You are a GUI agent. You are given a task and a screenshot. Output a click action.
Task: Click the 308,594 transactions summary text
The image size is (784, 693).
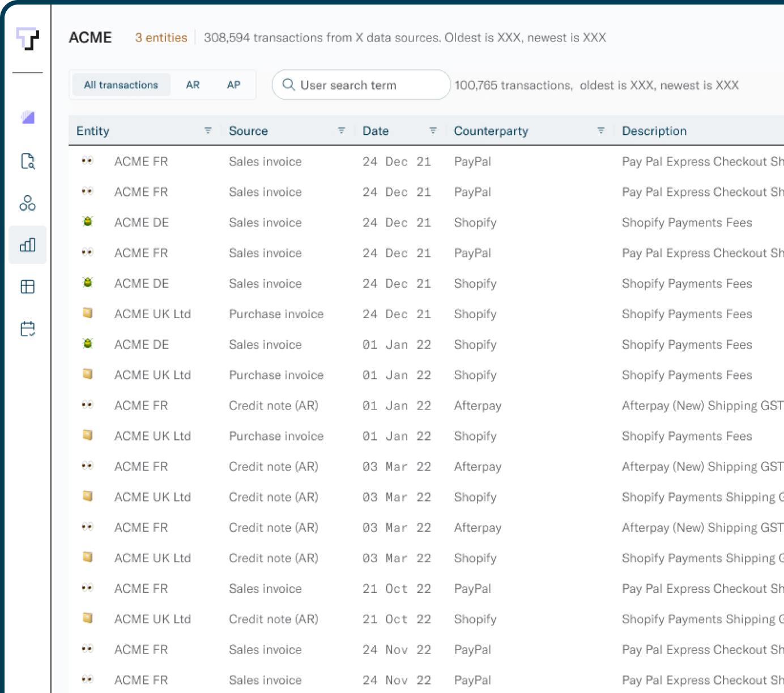[405, 37]
